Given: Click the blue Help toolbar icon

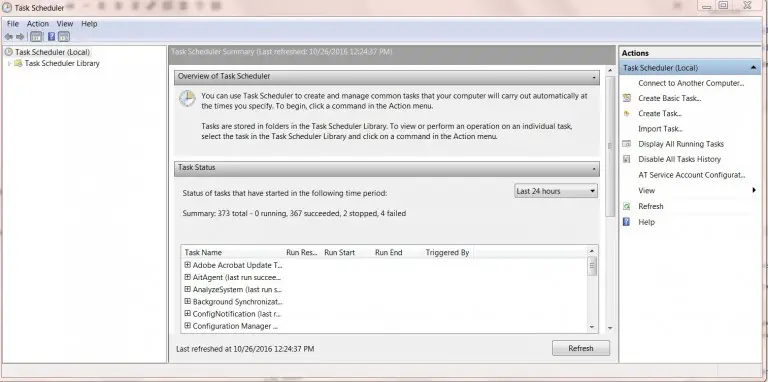Looking at the screenshot, I should tap(51, 37).
